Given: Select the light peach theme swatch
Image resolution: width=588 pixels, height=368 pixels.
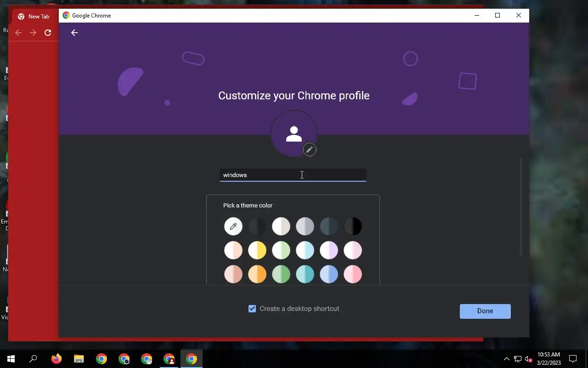Looking at the screenshot, I should tap(233, 250).
